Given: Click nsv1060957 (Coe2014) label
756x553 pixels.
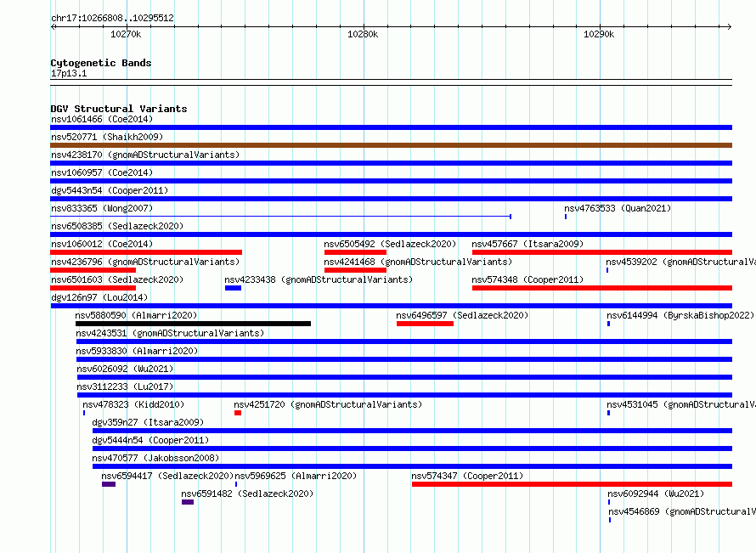Looking at the screenshot, I should pos(102,172).
